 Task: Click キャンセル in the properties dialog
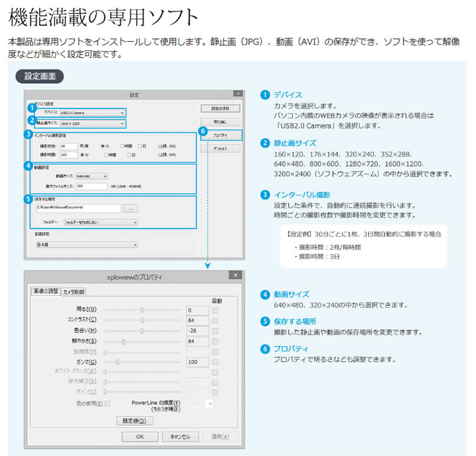pos(180,436)
